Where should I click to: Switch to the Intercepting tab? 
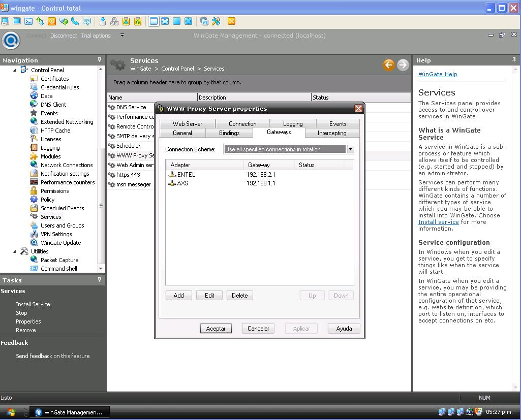[332, 133]
